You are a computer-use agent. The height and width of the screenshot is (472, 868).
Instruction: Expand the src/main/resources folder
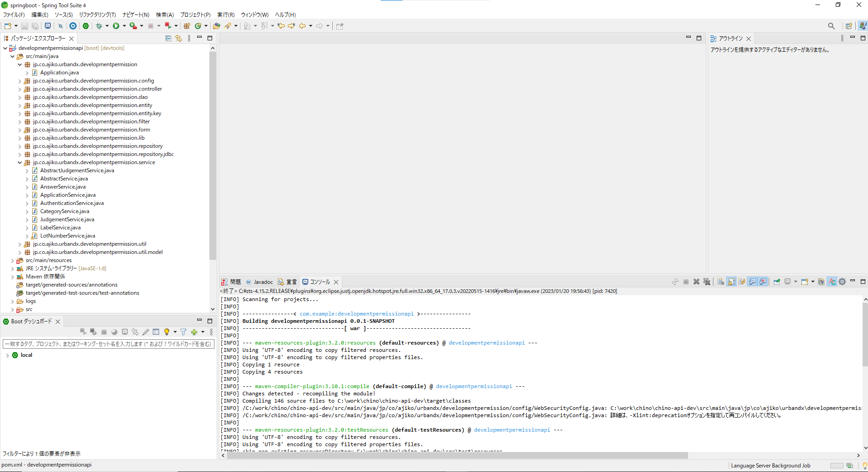pos(12,260)
